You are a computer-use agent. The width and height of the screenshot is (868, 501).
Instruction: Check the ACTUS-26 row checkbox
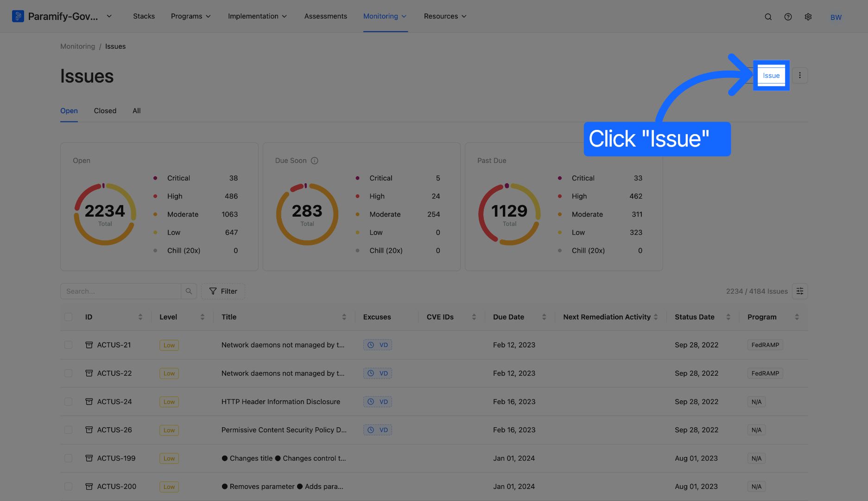[x=69, y=430]
